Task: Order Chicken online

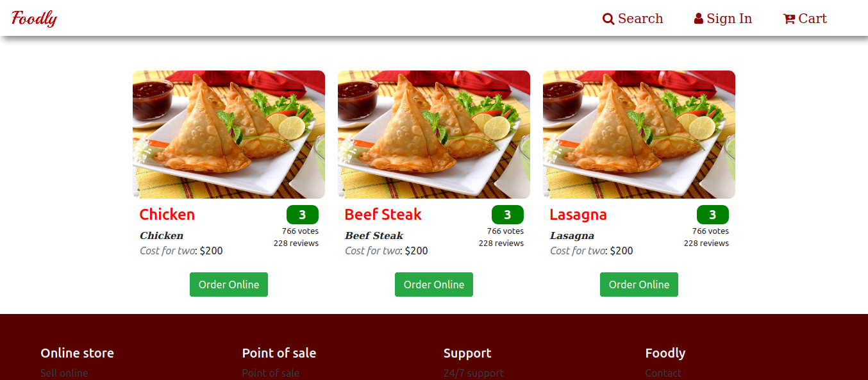Action: point(229,285)
